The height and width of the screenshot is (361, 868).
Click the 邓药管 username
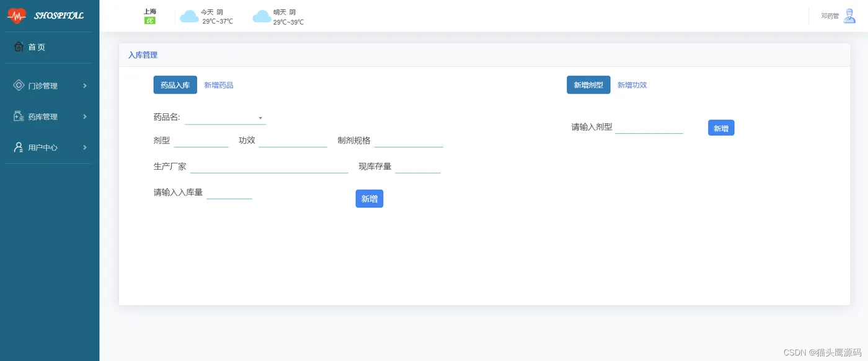pyautogui.click(x=830, y=16)
